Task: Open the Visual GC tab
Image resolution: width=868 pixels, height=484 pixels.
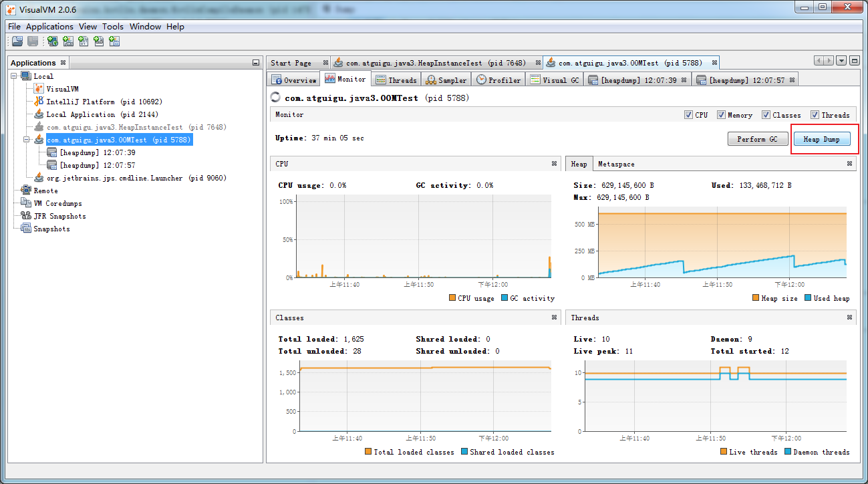Action: click(555, 80)
